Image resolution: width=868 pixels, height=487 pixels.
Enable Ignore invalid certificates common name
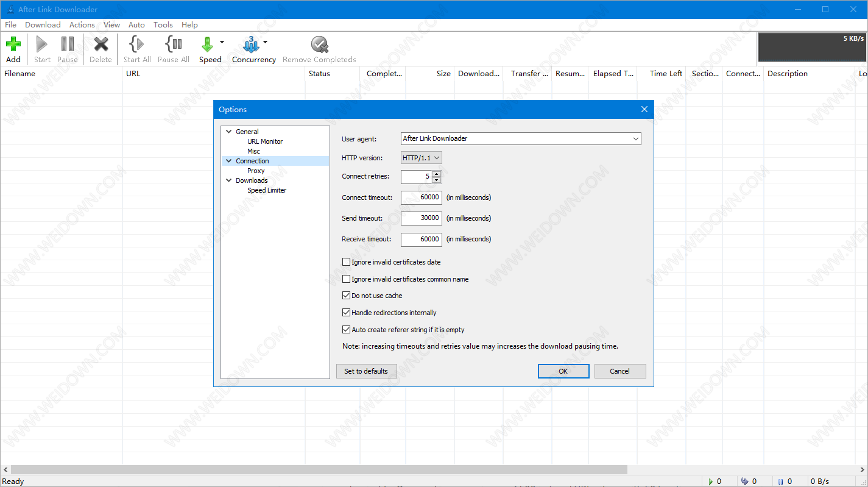point(347,279)
